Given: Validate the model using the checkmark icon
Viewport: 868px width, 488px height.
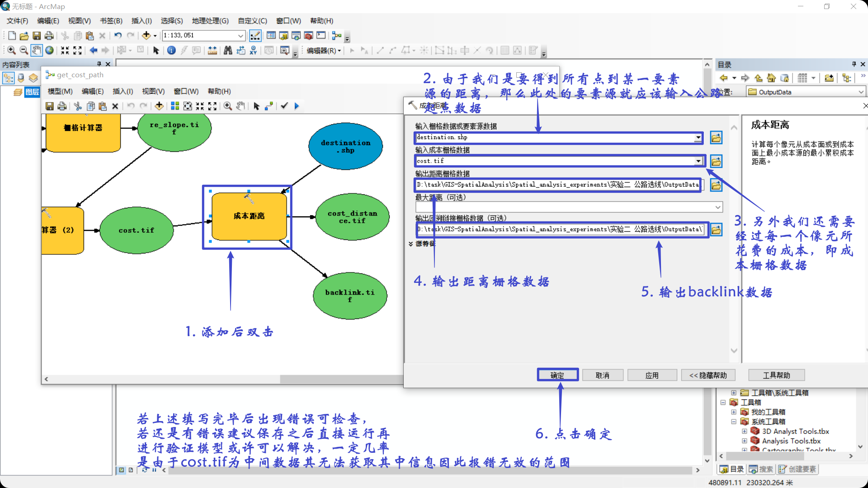Looking at the screenshot, I should tap(284, 106).
